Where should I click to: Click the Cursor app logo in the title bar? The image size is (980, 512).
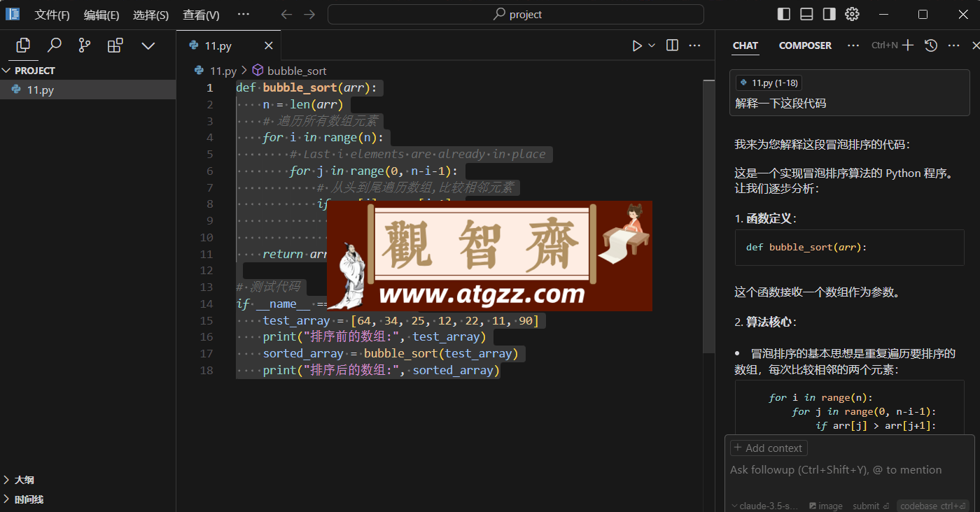point(13,14)
